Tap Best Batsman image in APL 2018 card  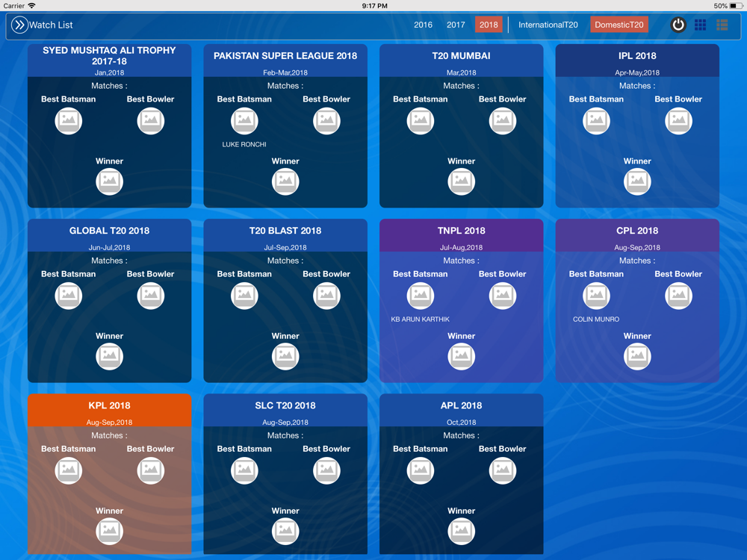[x=420, y=470]
